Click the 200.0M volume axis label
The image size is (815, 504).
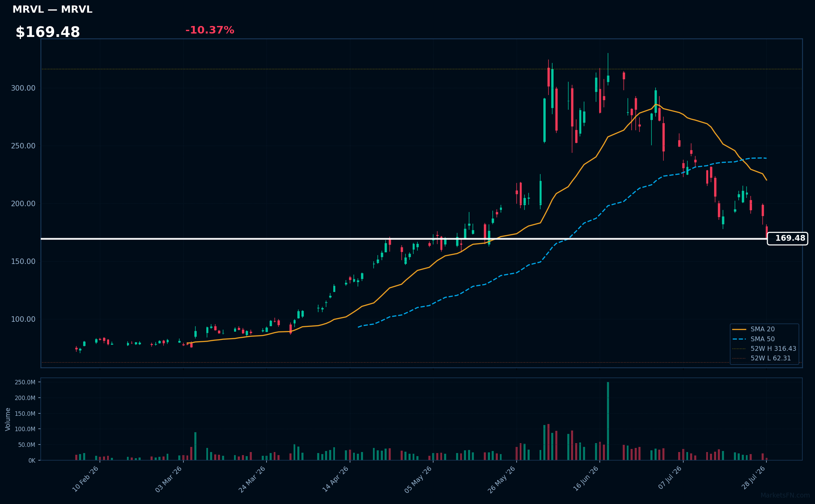[x=25, y=398]
